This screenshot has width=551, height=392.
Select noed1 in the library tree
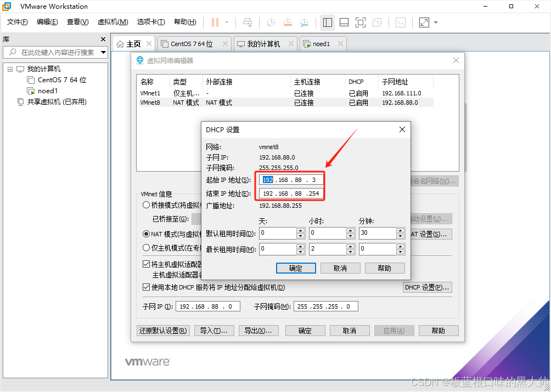[x=42, y=91]
